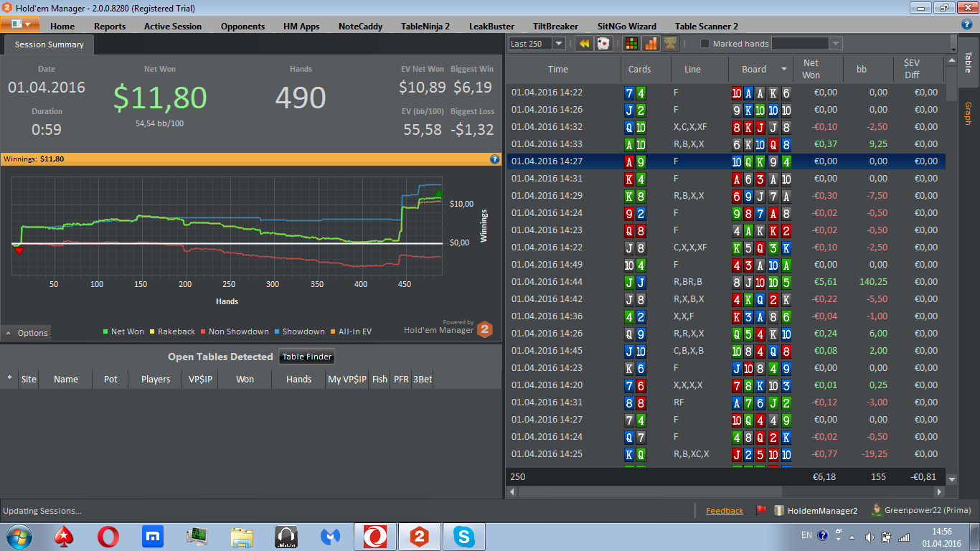Viewport: 980px width, 551px height.
Task: Select the 14:44 JJ hand row
Action: click(725, 282)
